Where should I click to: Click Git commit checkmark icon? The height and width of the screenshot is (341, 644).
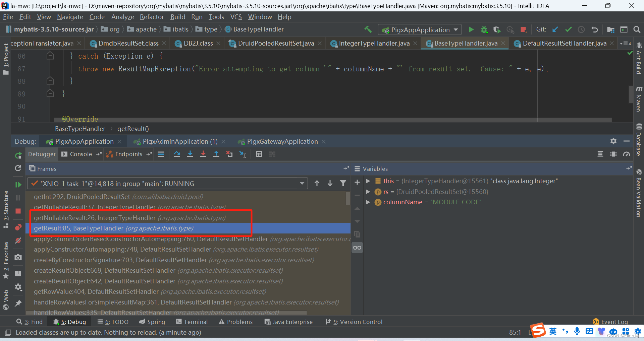(568, 29)
